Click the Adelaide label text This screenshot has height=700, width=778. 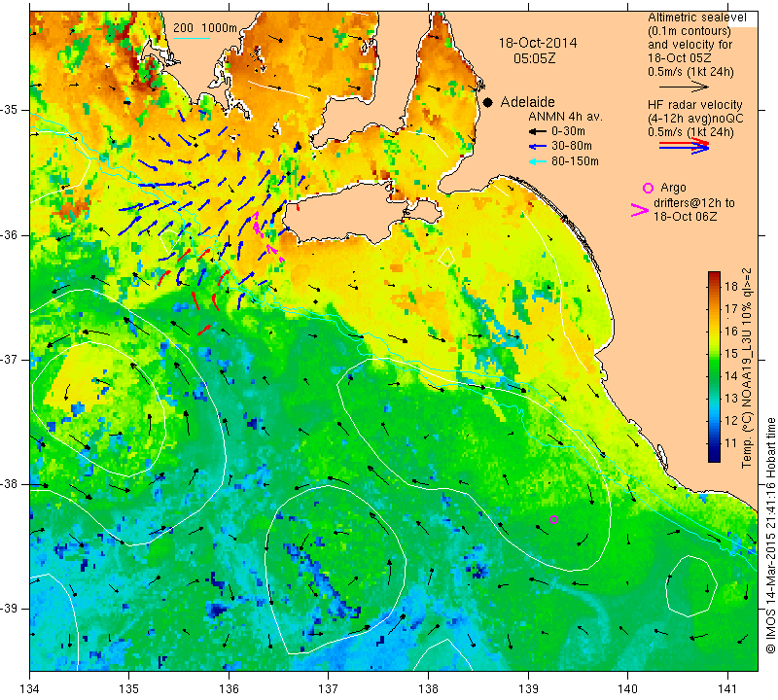(x=527, y=102)
